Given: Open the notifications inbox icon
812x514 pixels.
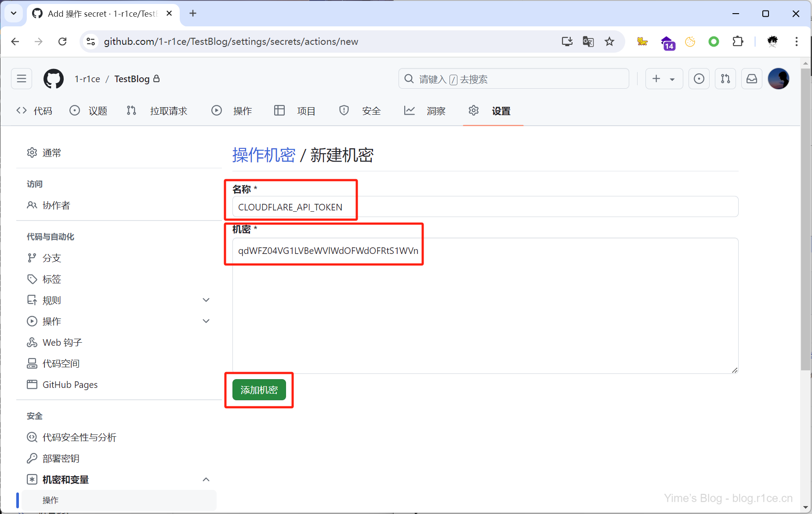Looking at the screenshot, I should [x=752, y=79].
